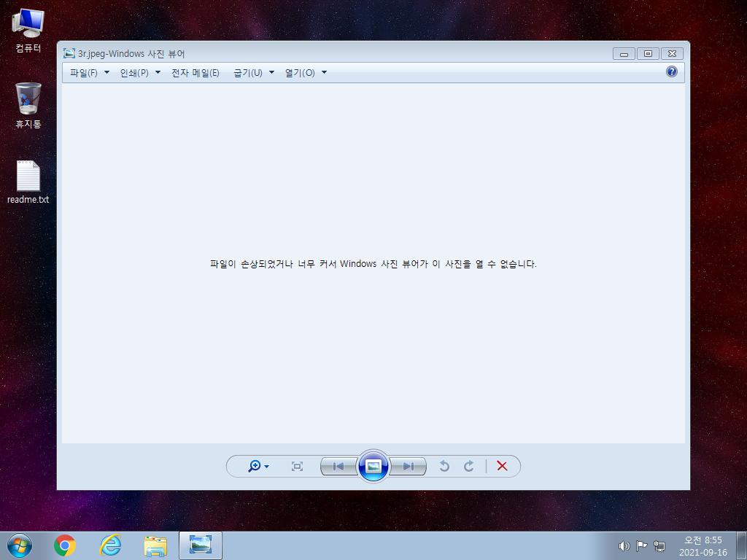
Task: Delete the picture with red X
Action: pos(502,466)
